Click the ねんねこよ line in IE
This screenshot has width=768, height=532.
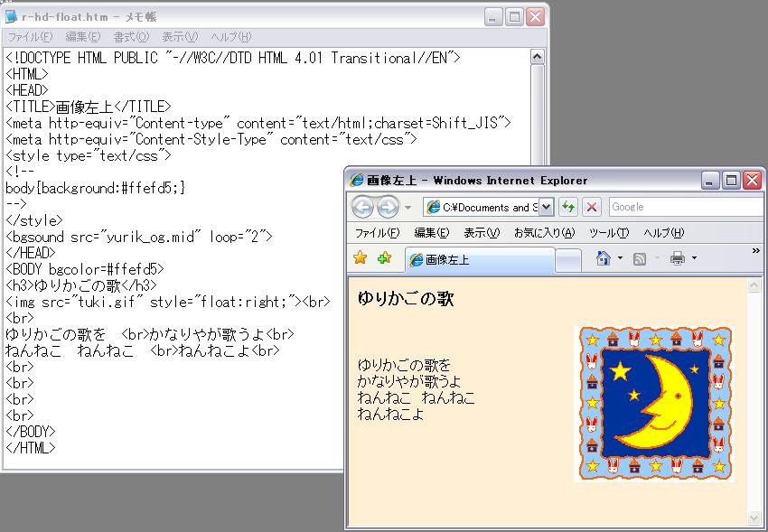pyautogui.click(x=390, y=414)
